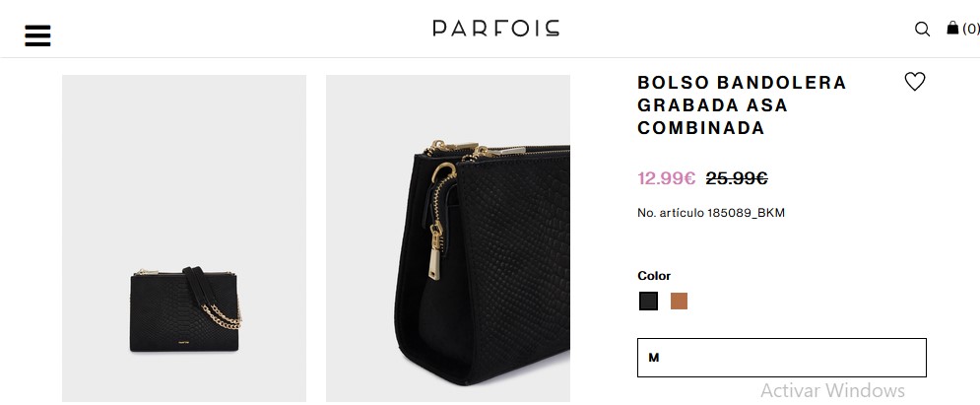Click the Parfois logo

(495, 29)
